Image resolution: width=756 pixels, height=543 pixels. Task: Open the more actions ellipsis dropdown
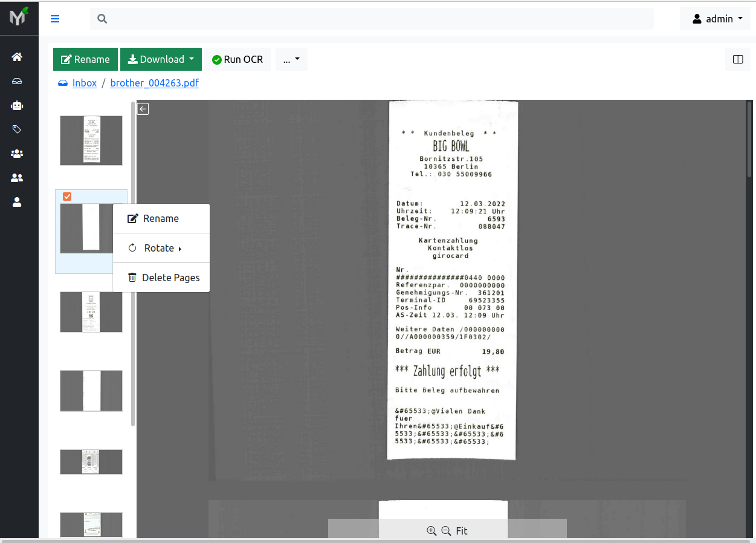click(291, 59)
